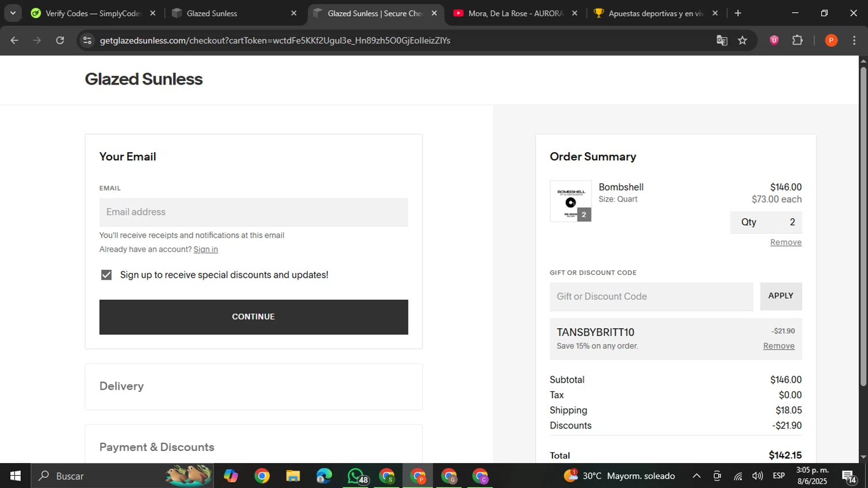Open the weather widget showing 30°C
Viewport: 868px width, 488px height.
[x=619, y=476]
